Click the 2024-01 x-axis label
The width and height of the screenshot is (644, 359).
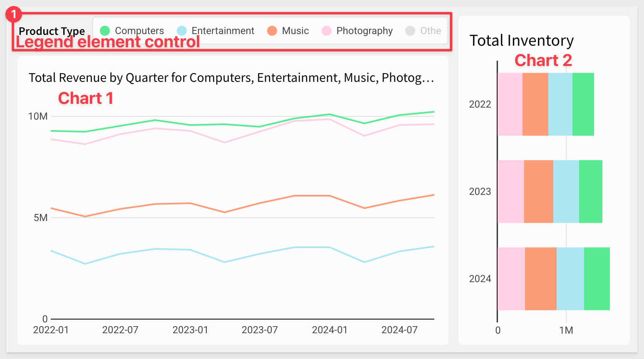[329, 330]
